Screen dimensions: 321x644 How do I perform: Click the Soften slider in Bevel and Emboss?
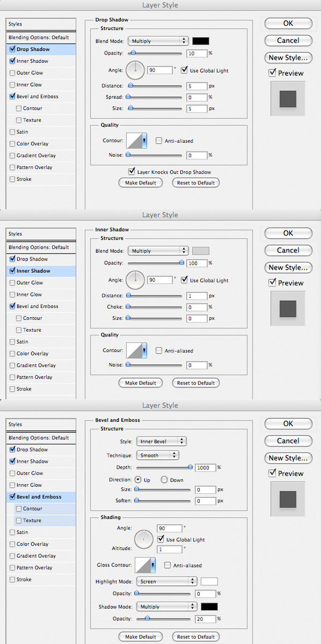pyautogui.click(x=164, y=501)
